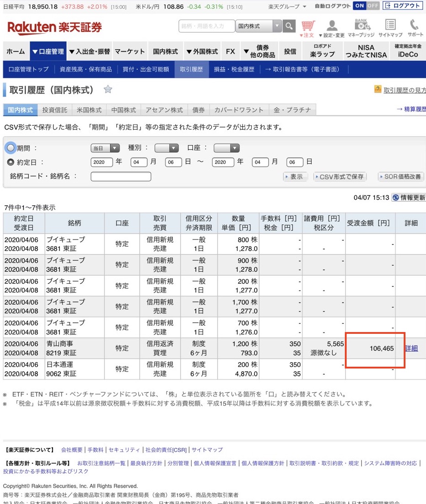This screenshot has height=504, width=426.
Task: Open 詳細 link for 青山商事 trade
Action: pyautogui.click(x=411, y=348)
